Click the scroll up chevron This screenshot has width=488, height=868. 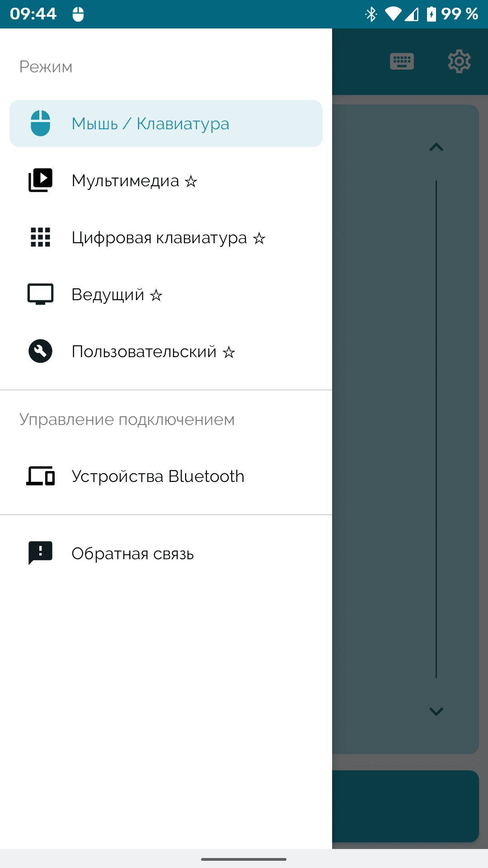click(x=436, y=147)
